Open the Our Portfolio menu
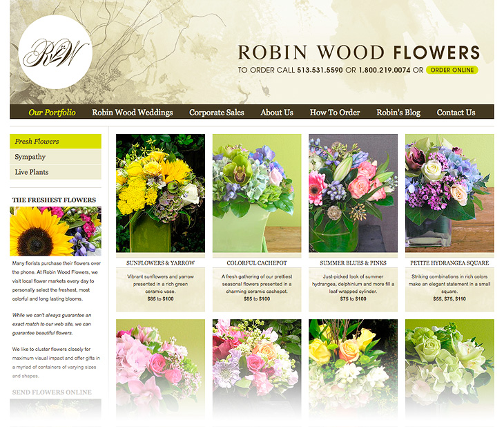Screen dimensions: 504x427 (52, 112)
